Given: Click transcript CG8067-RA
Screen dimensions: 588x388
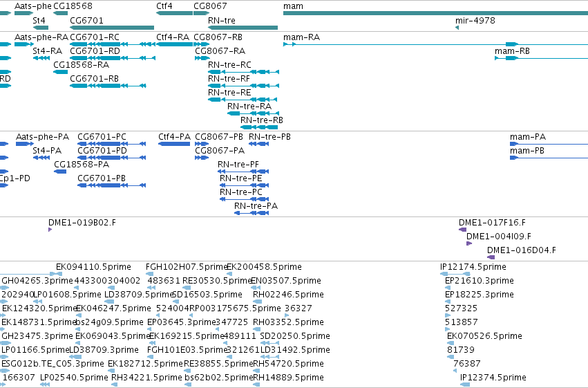Looking at the screenshot, I should tap(202, 58).
